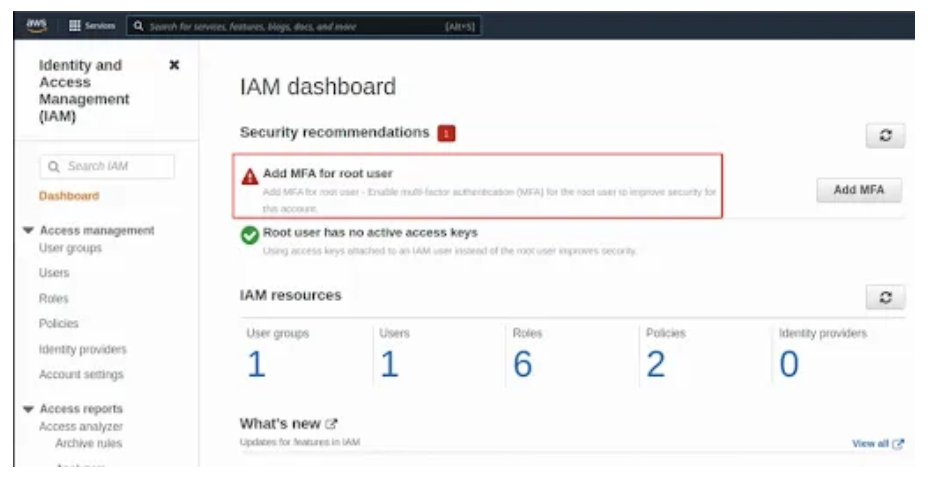
Task: Click the 'Security recommendations' heading
Action: click(334, 132)
